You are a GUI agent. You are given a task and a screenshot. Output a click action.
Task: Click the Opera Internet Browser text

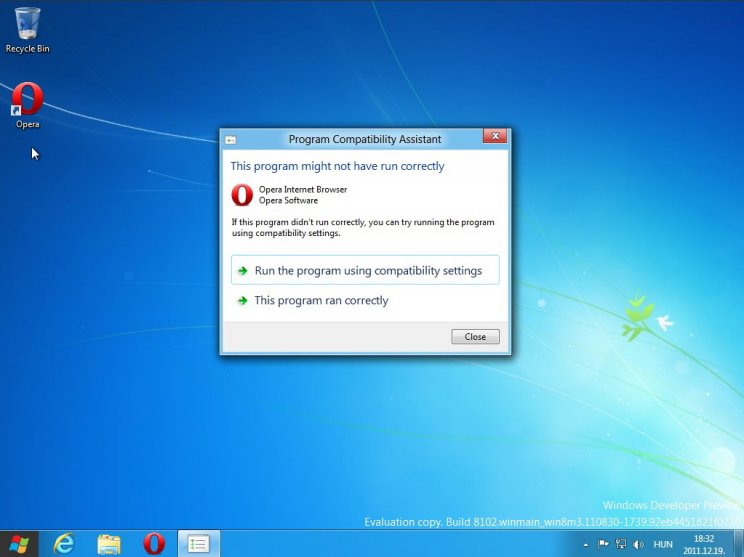point(303,189)
